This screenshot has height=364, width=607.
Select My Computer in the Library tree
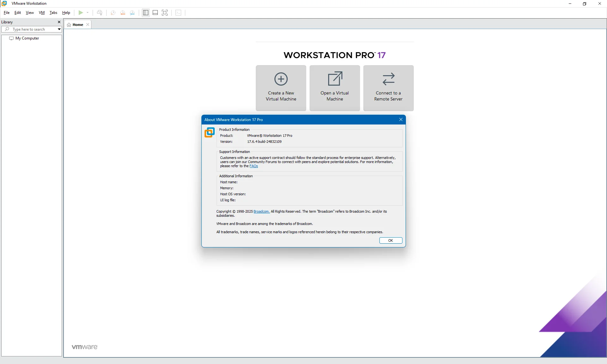click(x=27, y=38)
